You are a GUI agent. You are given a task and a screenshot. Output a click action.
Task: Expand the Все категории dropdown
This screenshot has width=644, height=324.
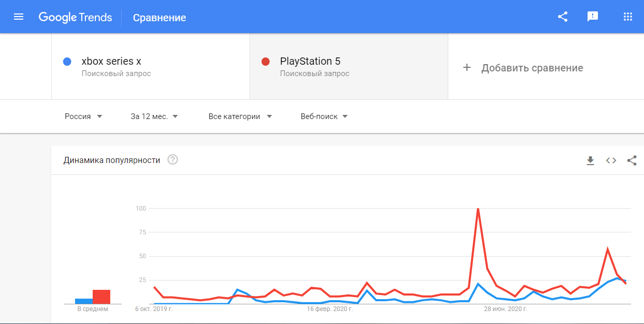coord(240,116)
